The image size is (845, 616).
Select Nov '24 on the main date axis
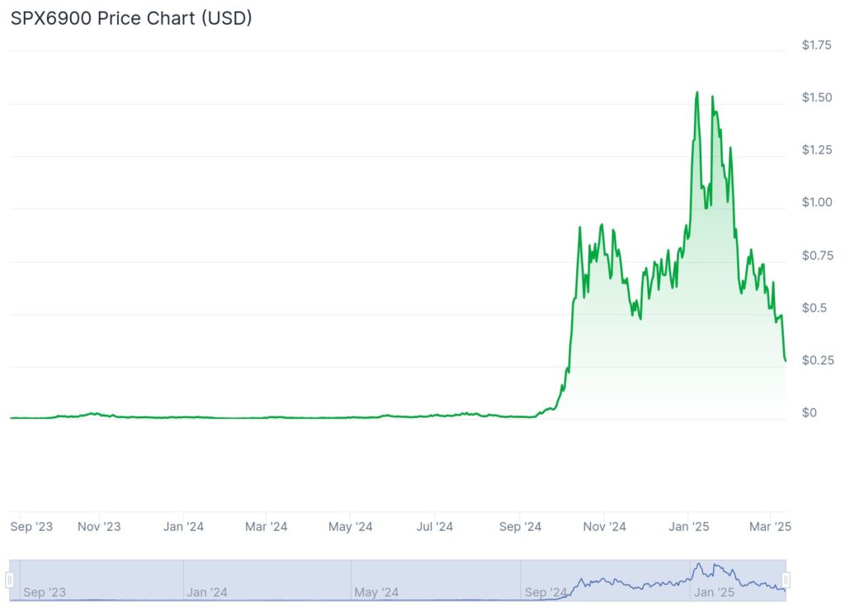tap(605, 526)
